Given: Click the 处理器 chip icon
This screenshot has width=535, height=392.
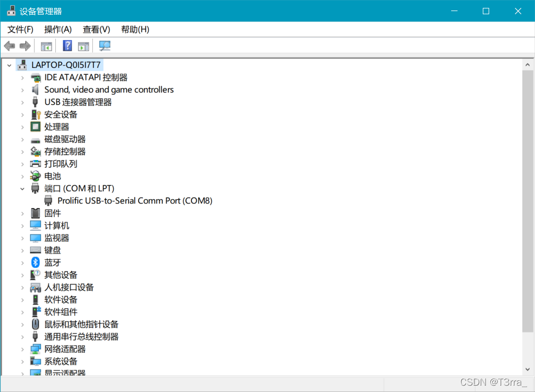Looking at the screenshot, I should point(35,127).
